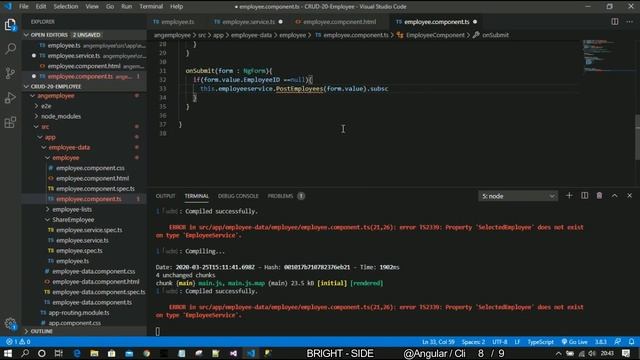Open employee.service.spec.ts in explorer tree

(x=89, y=230)
